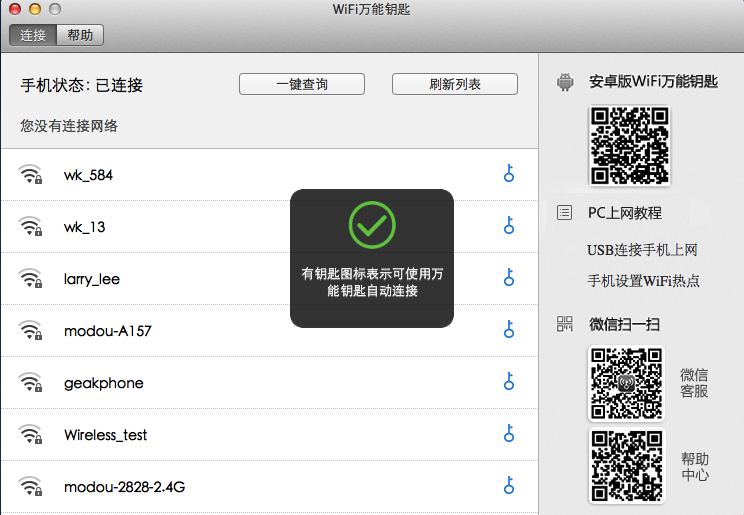
Task: Select the wk_584 network name
Action: tap(88, 175)
